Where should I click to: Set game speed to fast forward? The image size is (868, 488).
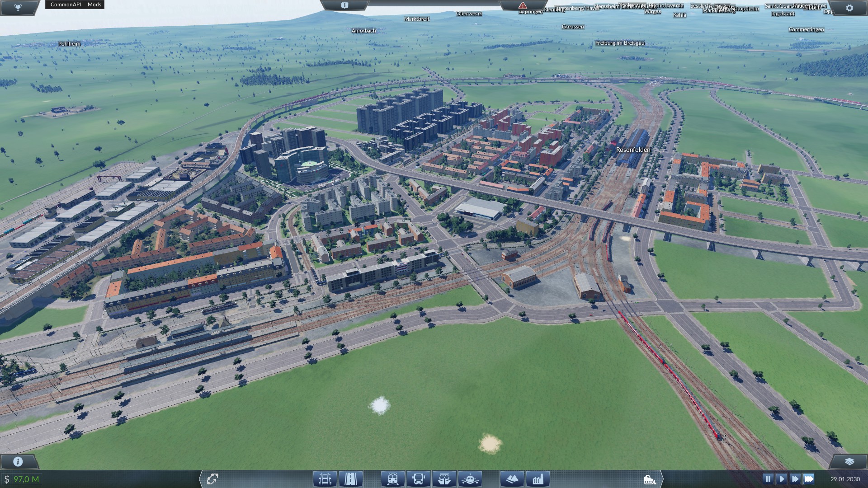pos(795,479)
